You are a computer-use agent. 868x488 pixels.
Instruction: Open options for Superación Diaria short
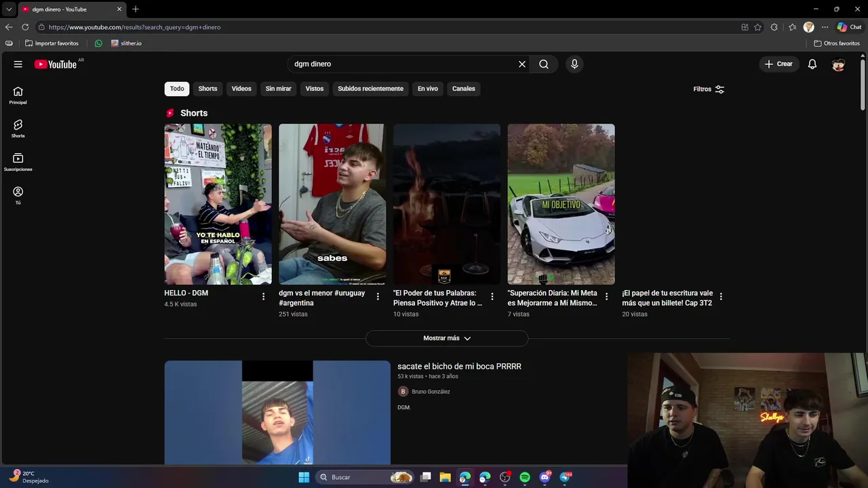click(607, 296)
